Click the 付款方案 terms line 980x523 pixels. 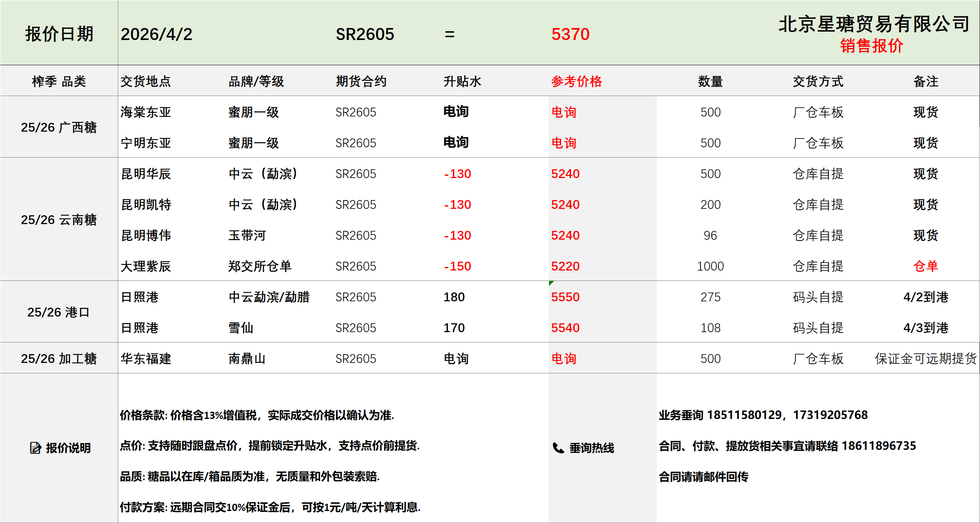click(270, 507)
